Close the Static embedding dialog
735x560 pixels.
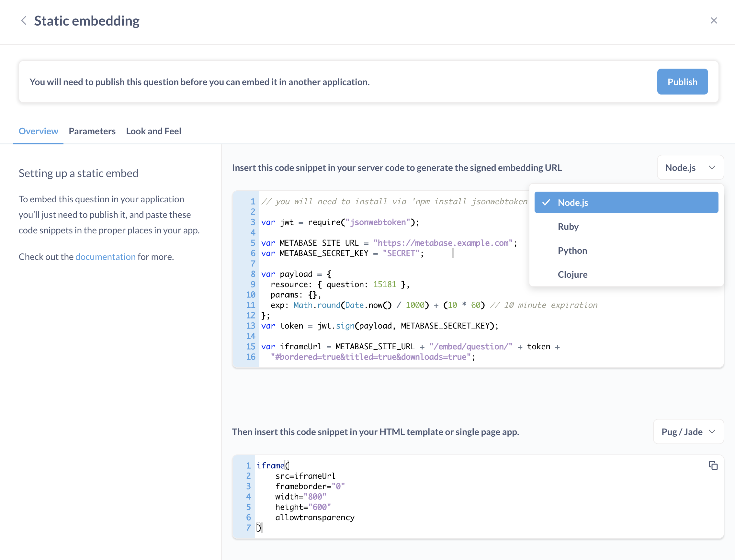point(714,20)
